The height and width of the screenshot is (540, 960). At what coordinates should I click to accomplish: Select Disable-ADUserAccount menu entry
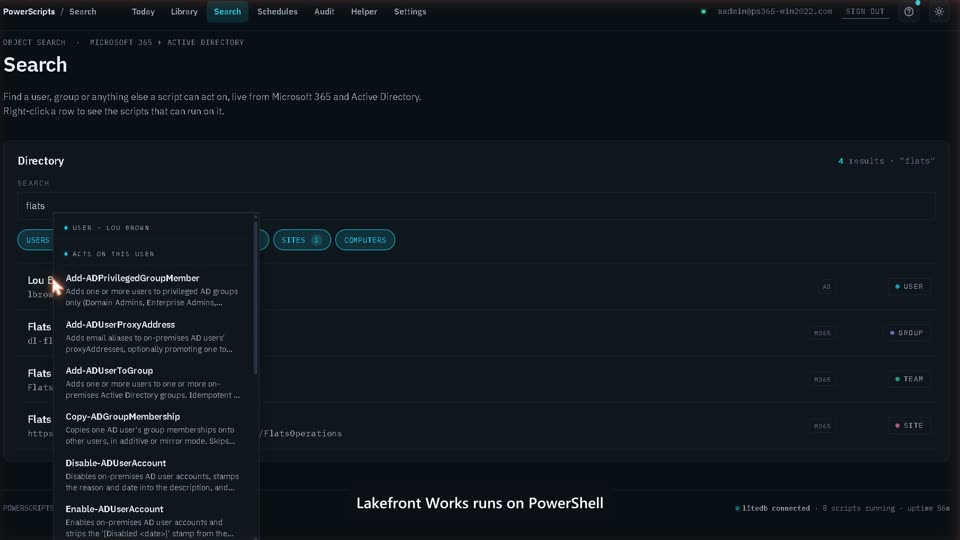153,474
